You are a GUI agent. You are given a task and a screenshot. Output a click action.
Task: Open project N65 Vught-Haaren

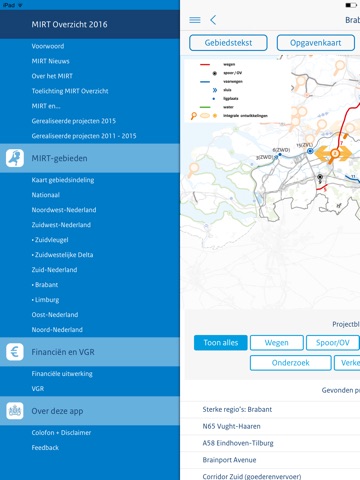[x=270, y=426]
